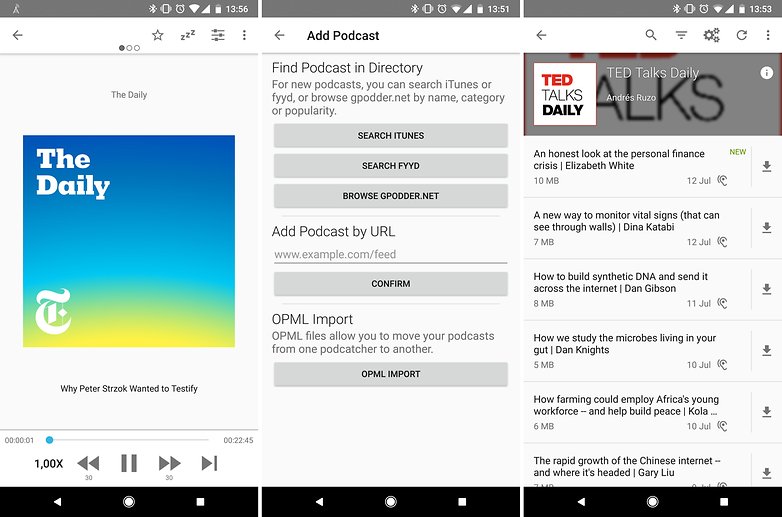Click the TED Talks Daily header title
782x517 pixels.
[653, 73]
